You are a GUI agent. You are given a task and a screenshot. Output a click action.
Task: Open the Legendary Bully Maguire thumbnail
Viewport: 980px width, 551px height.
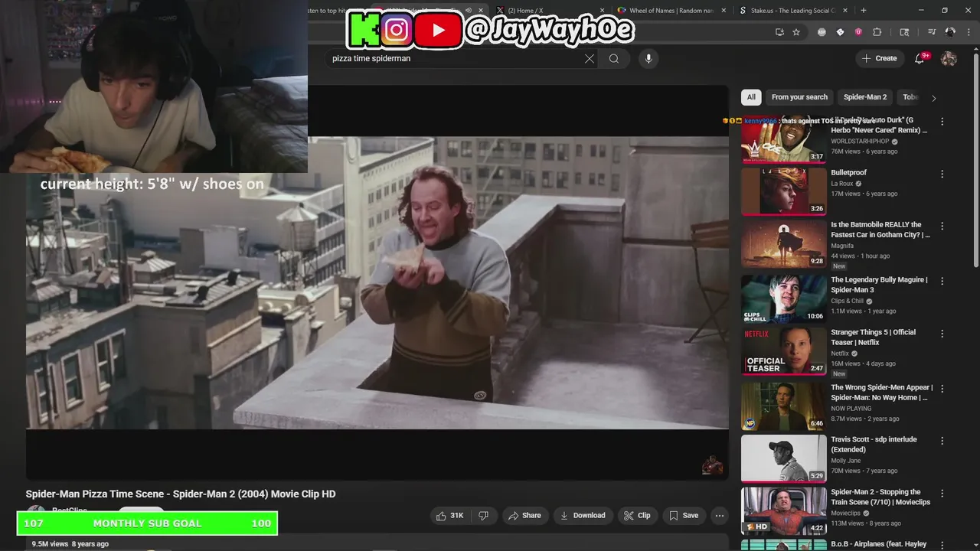pyautogui.click(x=783, y=298)
